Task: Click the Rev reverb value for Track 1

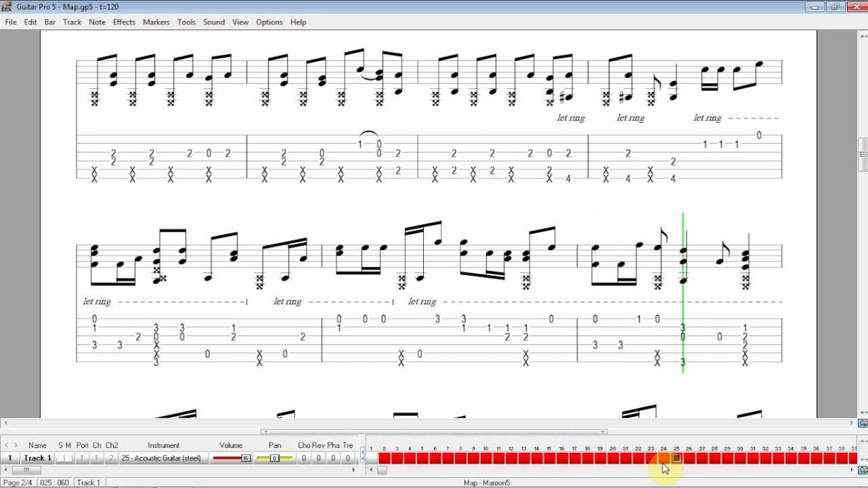Action: pos(319,458)
